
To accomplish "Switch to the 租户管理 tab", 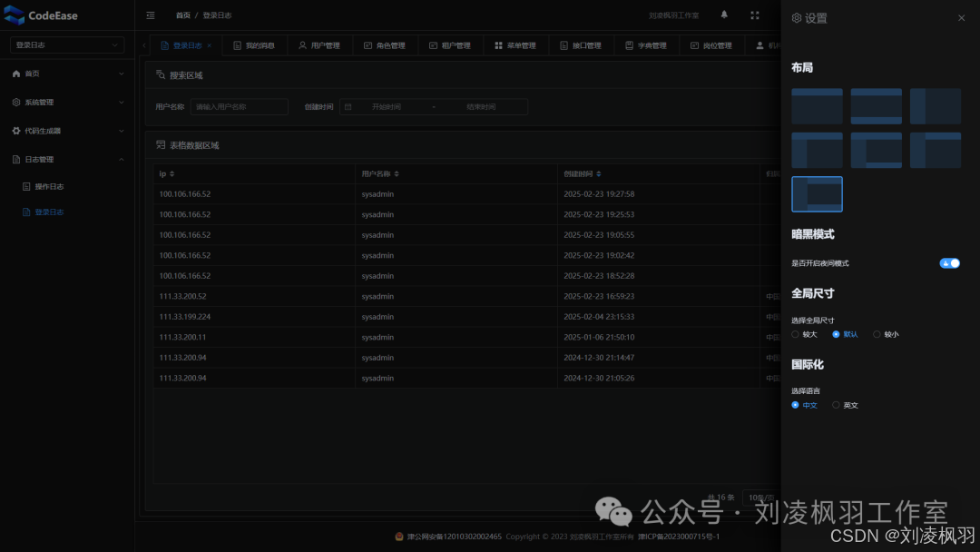I will pos(451,45).
